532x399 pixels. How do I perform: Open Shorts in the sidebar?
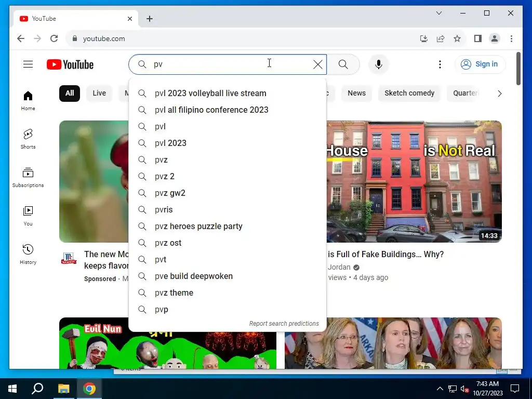pos(28,139)
